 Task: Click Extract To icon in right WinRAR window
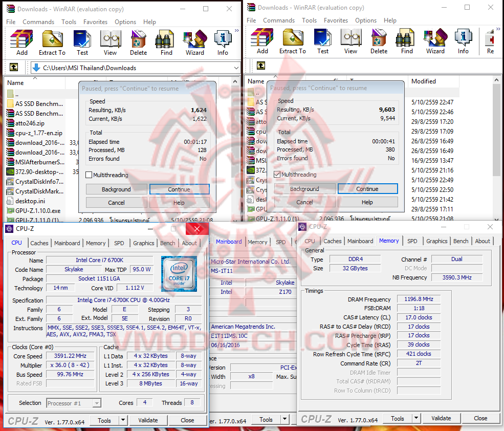pos(293,38)
